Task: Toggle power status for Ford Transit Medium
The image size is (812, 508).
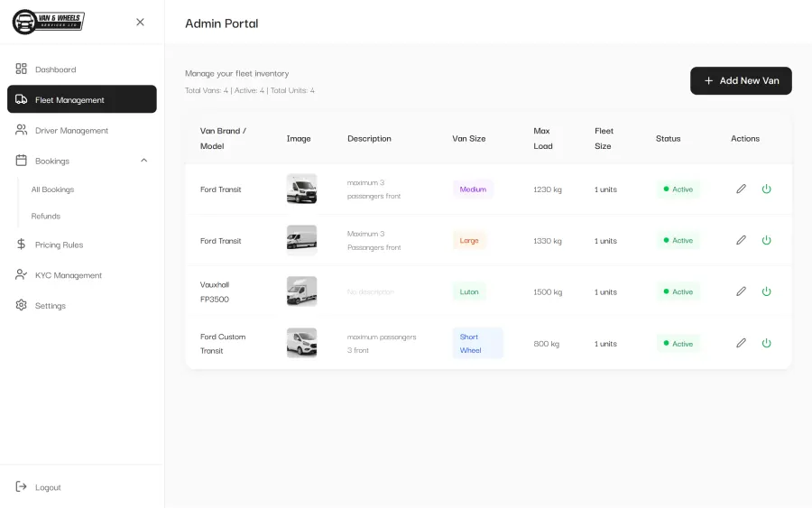Action: point(766,189)
